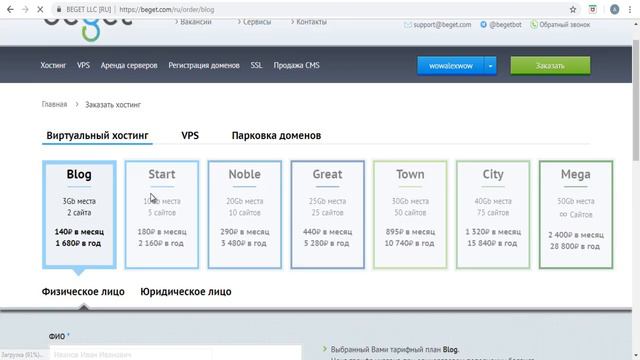Open the Chrome profile avatar

614,9
